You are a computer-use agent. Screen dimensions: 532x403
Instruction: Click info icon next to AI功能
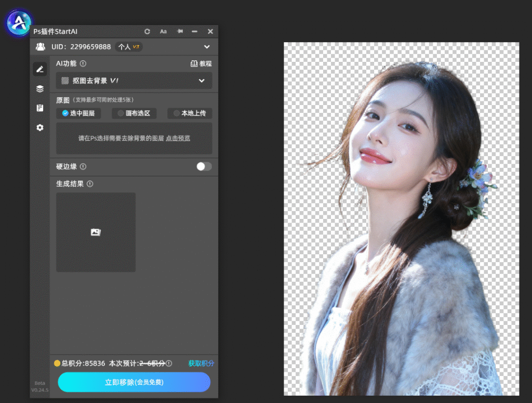click(x=83, y=63)
